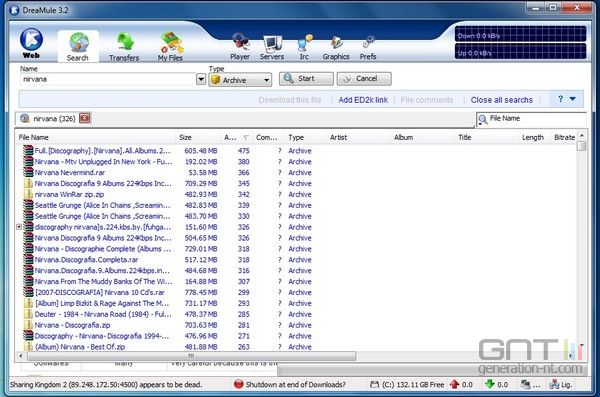The height and width of the screenshot is (397, 600).
Task: Close the nirvana search tab
Action: click(x=85, y=118)
